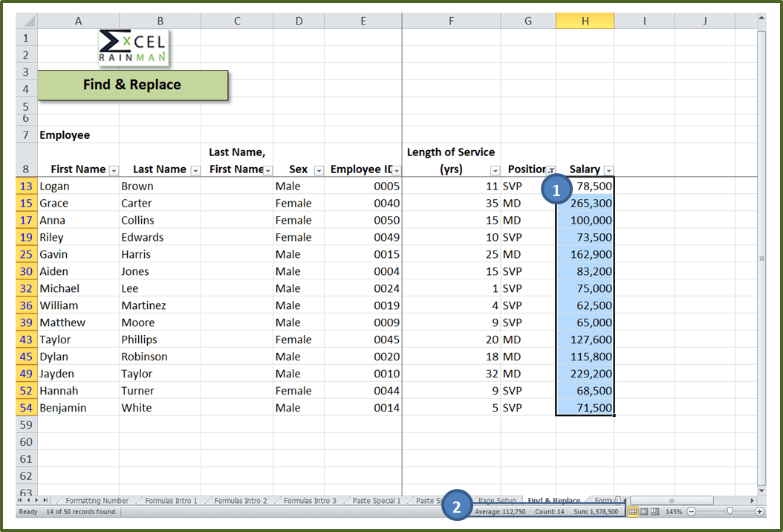The image size is (783, 532).
Task: Switch to Page Layout view
Action: [643, 512]
